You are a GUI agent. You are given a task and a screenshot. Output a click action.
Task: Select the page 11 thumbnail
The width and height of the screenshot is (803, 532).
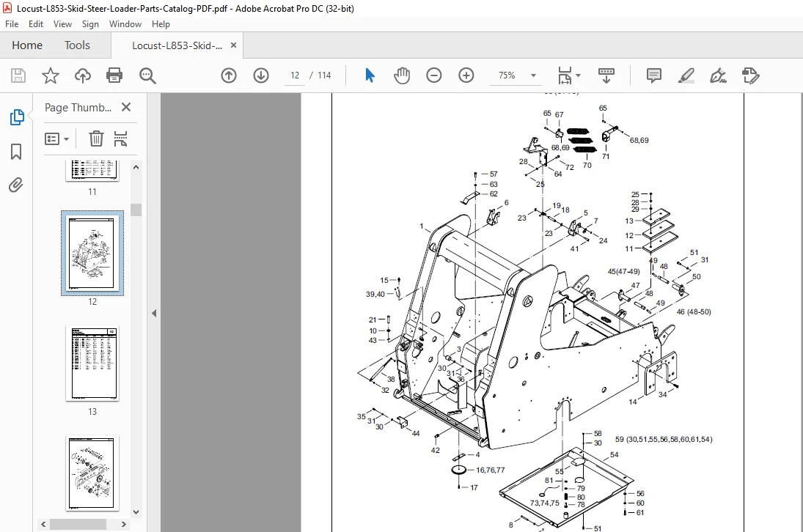[x=92, y=170]
